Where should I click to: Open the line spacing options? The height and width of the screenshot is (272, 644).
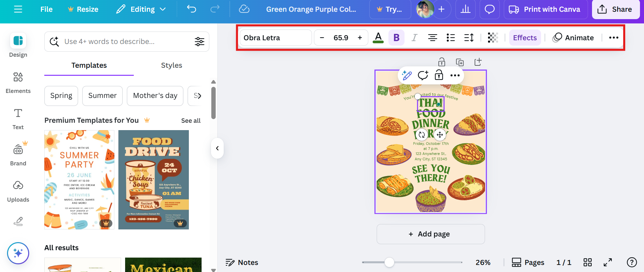[x=469, y=38]
